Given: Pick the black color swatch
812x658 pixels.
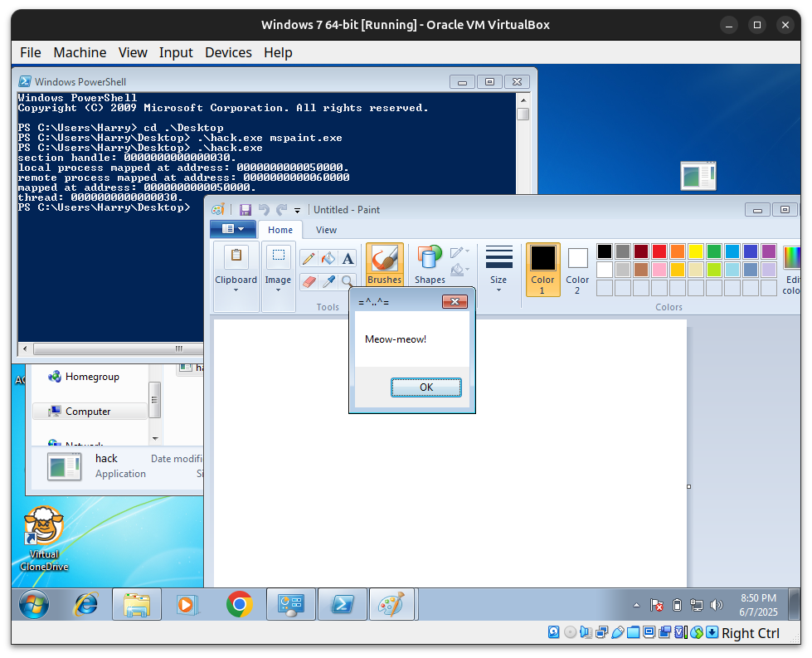Looking at the screenshot, I should 605,251.
